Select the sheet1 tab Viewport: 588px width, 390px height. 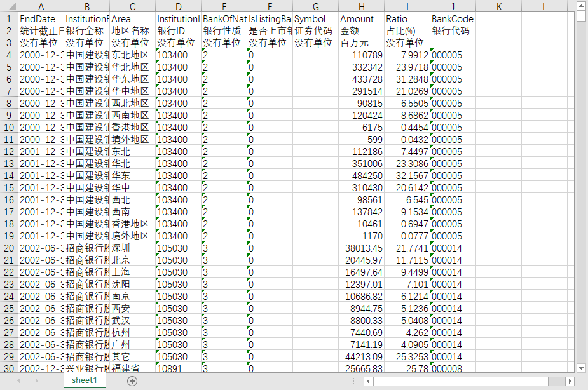click(x=85, y=380)
